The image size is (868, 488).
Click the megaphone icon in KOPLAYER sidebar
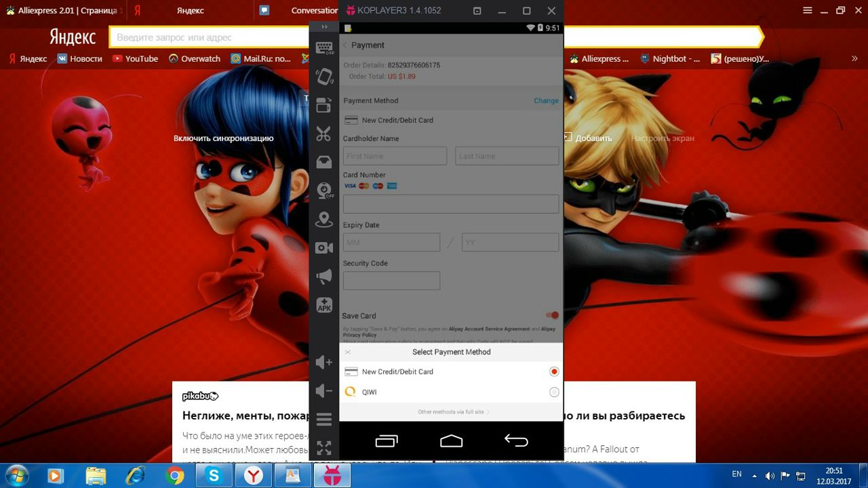(x=324, y=277)
